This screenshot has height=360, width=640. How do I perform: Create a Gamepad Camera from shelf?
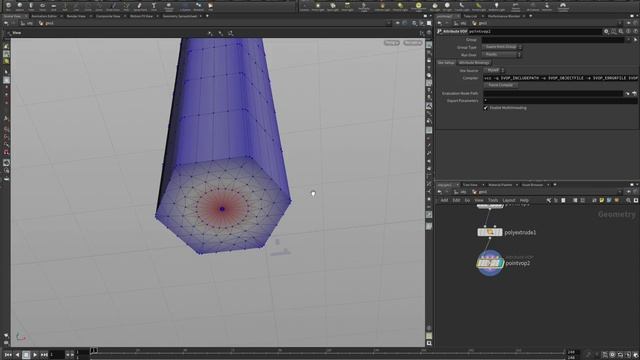coord(562,6)
